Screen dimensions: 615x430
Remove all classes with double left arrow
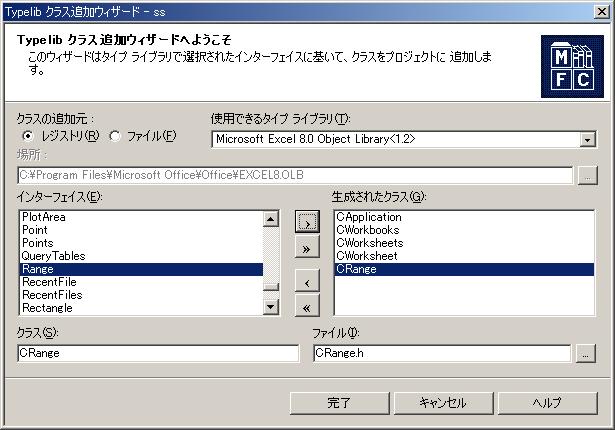pyautogui.click(x=307, y=306)
